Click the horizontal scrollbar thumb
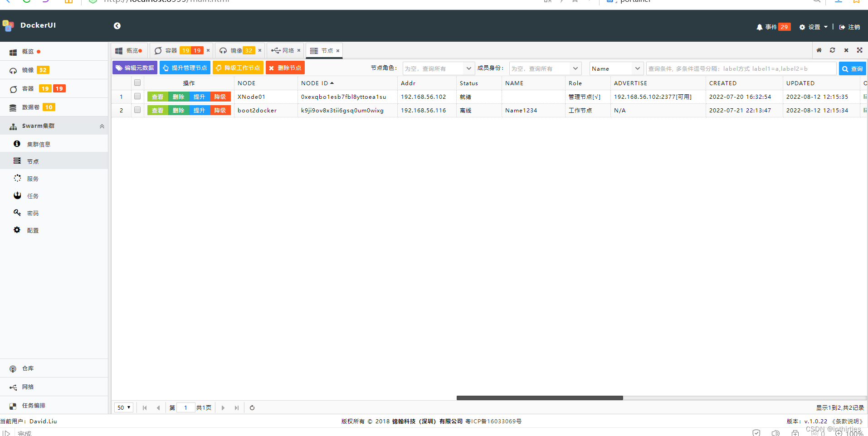This screenshot has width=868, height=436. (540, 398)
